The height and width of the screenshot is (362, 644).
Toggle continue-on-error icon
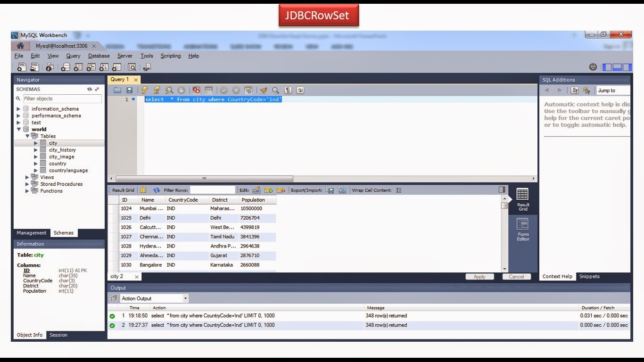(197, 90)
